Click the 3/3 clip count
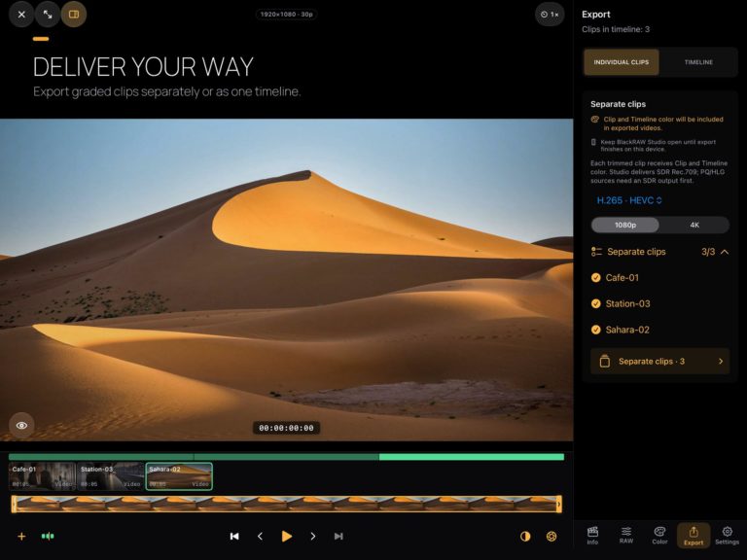Viewport: 747px width, 560px height. click(708, 252)
